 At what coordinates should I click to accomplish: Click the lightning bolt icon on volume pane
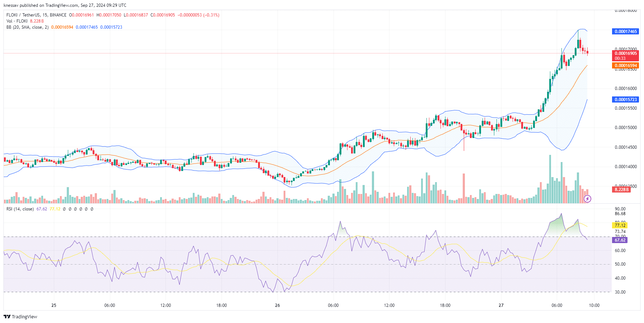coord(587,199)
